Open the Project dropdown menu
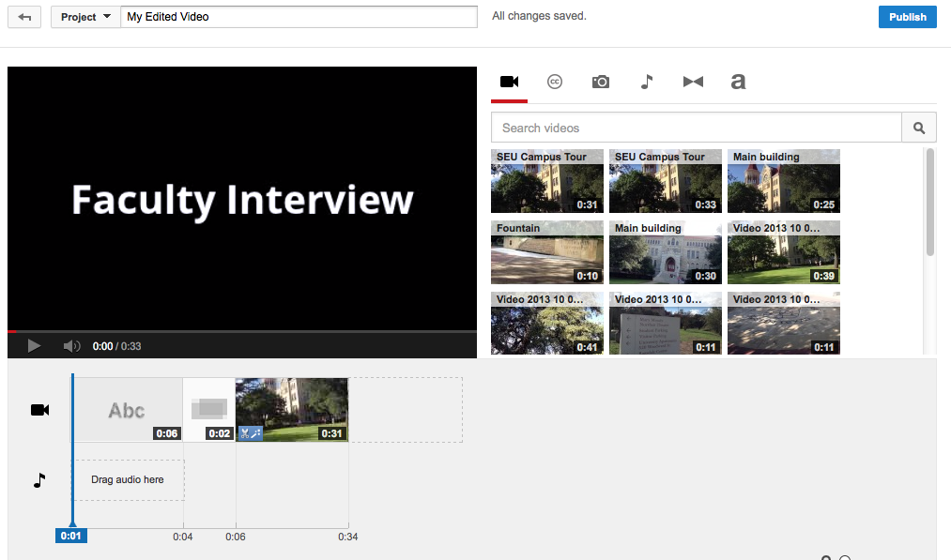This screenshot has width=951, height=560. tap(85, 17)
